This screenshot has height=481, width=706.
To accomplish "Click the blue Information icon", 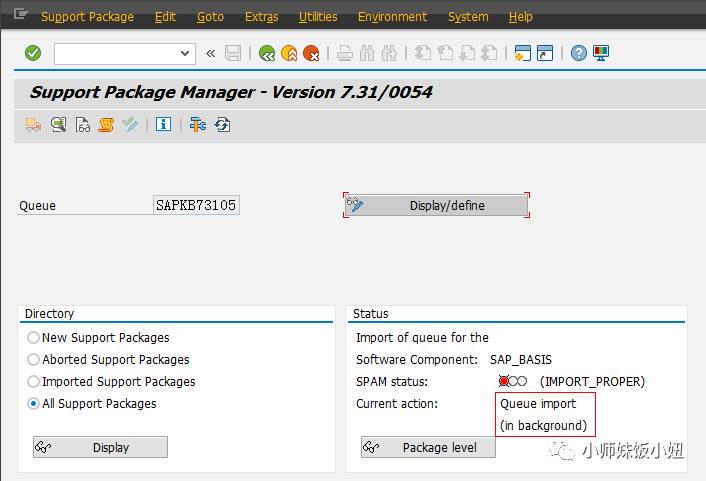I will click(163, 125).
